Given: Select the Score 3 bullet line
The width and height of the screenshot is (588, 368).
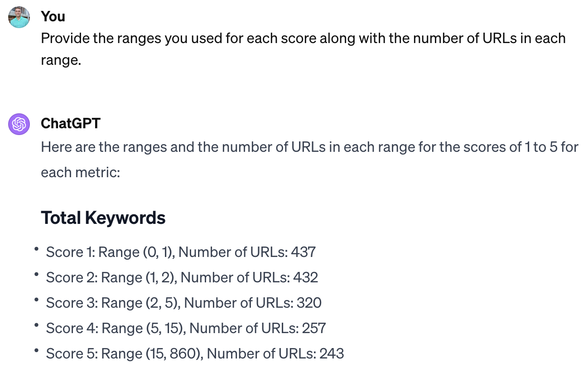Looking at the screenshot, I should pyautogui.click(x=183, y=303).
